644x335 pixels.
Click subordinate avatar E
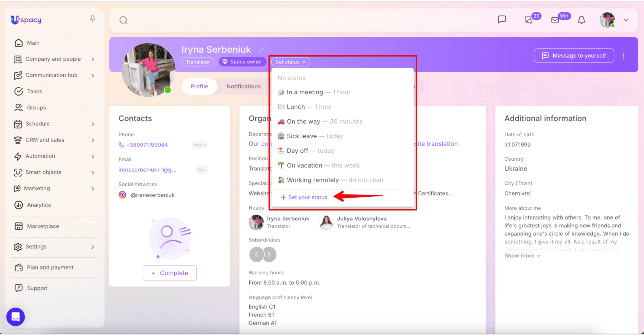pyautogui.click(x=256, y=255)
